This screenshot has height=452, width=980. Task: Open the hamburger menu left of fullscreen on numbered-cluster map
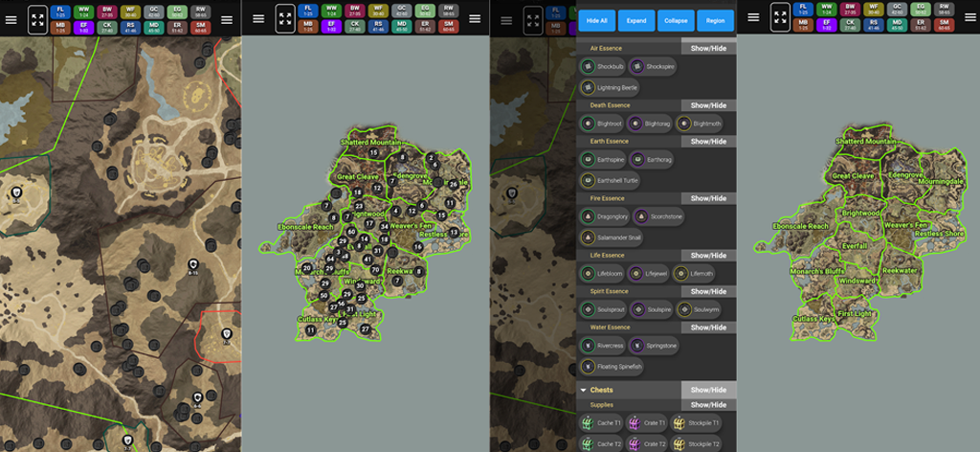tap(258, 18)
